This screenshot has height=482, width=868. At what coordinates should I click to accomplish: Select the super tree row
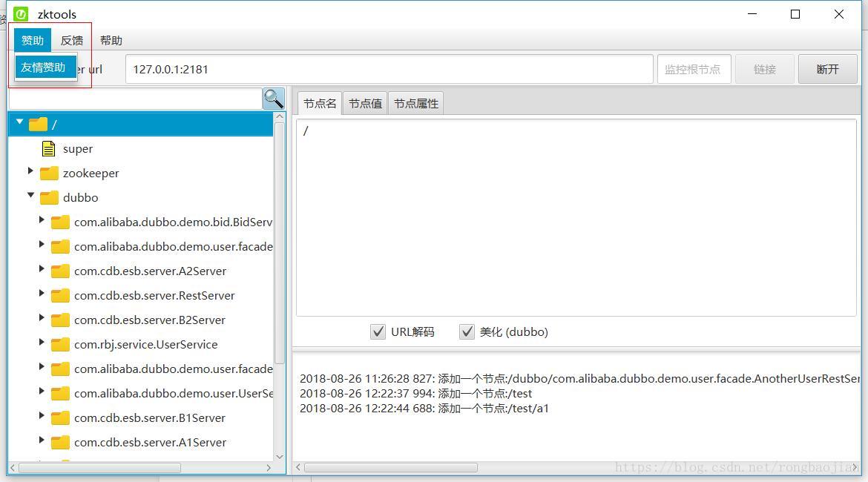click(x=141, y=148)
